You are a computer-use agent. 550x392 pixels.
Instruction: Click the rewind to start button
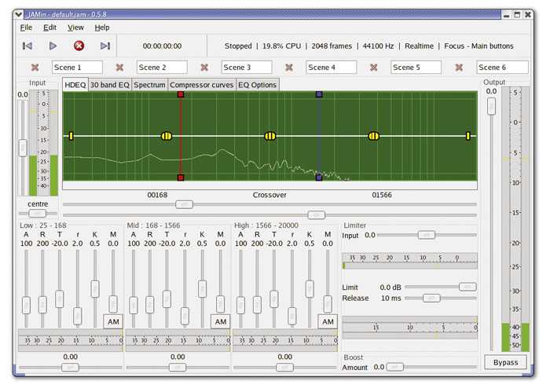(x=27, y=46)
